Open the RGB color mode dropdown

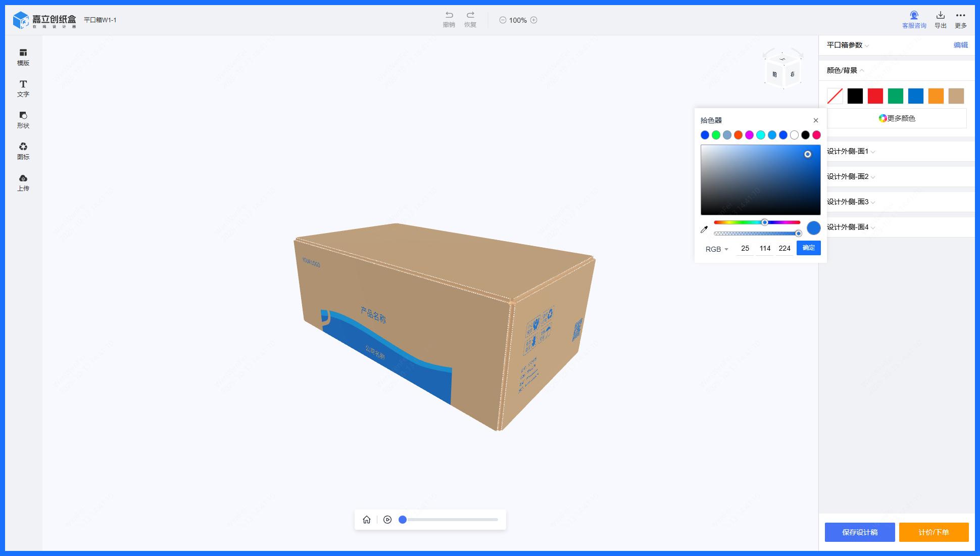point(716,249)
